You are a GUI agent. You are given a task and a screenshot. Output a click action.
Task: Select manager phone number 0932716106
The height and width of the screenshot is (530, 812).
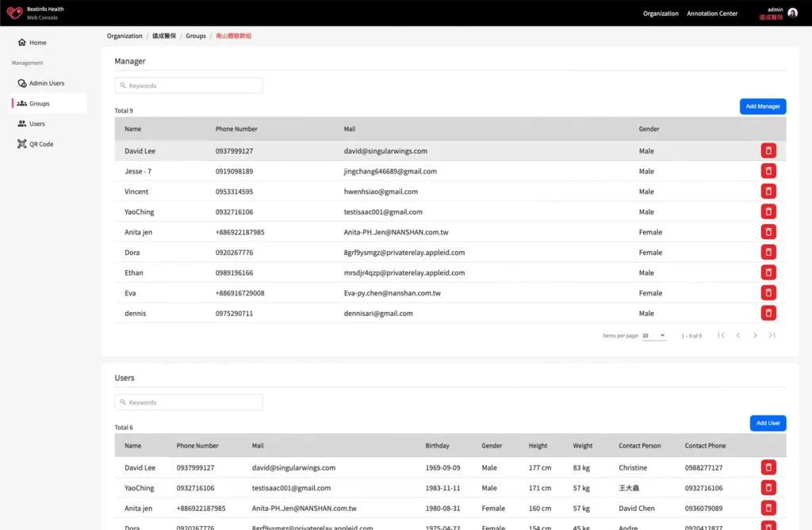(x=234, y=212)
